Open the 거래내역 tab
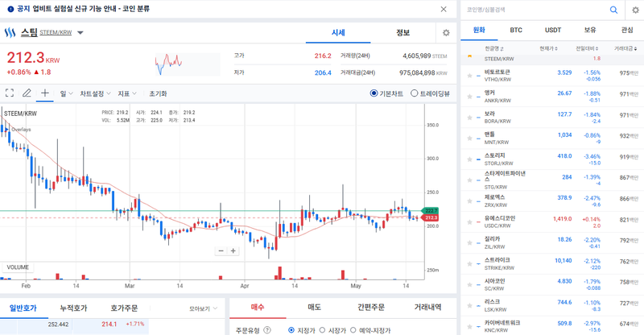The width and height of the screenshot is (644, 335). 427,308
